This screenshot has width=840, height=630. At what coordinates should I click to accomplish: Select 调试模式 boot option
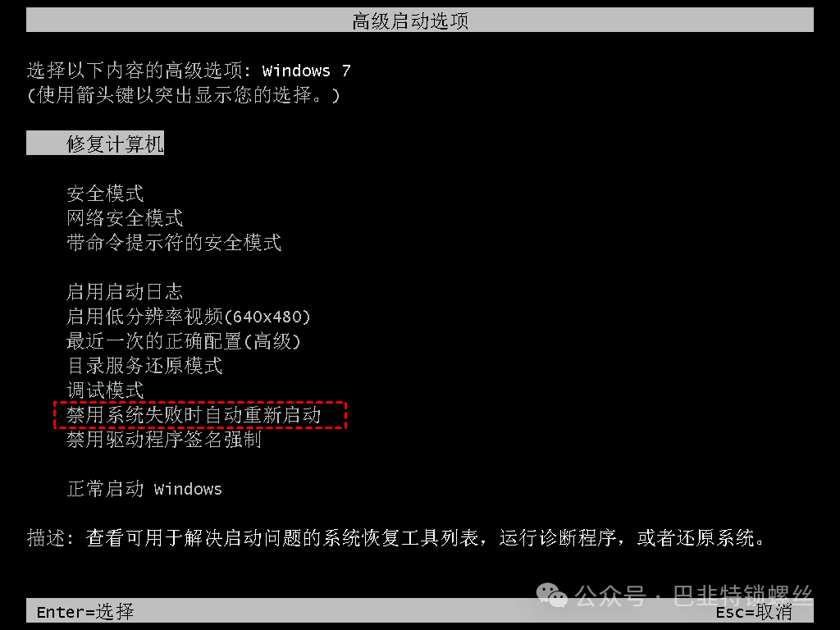(105, 390)
